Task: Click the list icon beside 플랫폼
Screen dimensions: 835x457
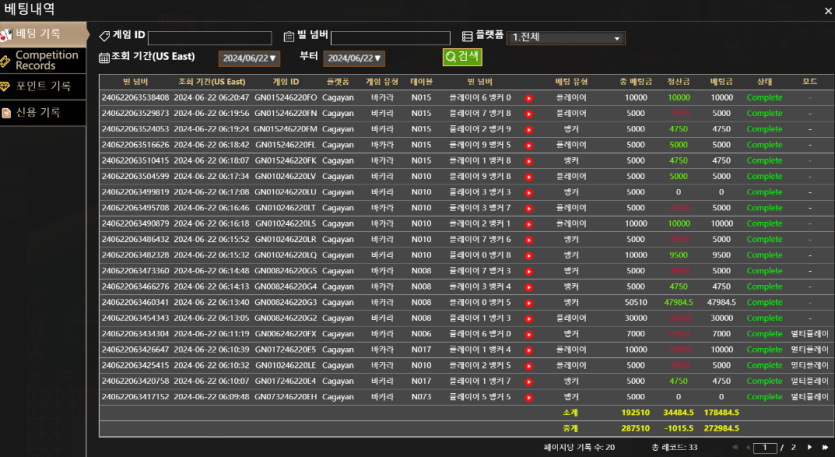Action: [467, 36]
